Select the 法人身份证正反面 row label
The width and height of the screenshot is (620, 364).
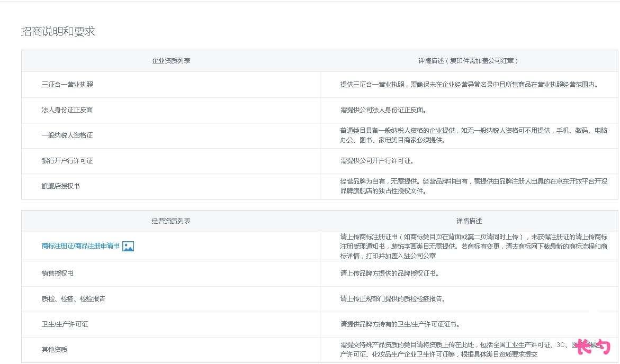click(67, 110)
